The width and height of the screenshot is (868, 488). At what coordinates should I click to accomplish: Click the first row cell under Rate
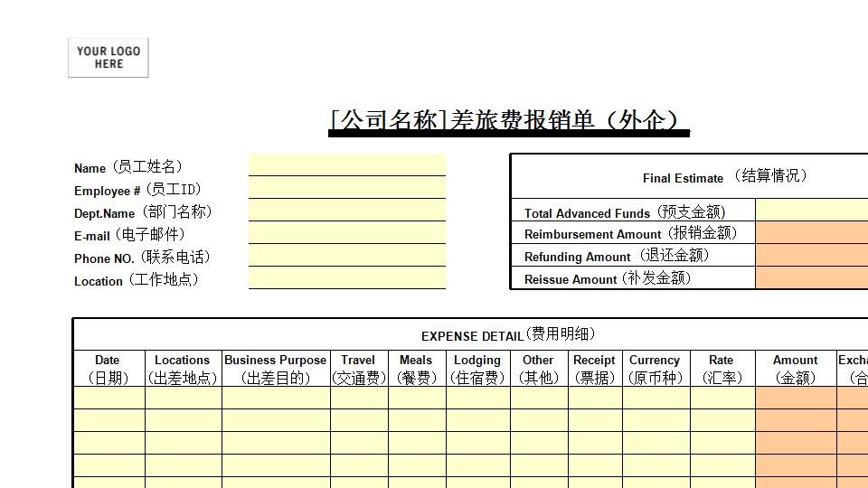pos(722,398)
